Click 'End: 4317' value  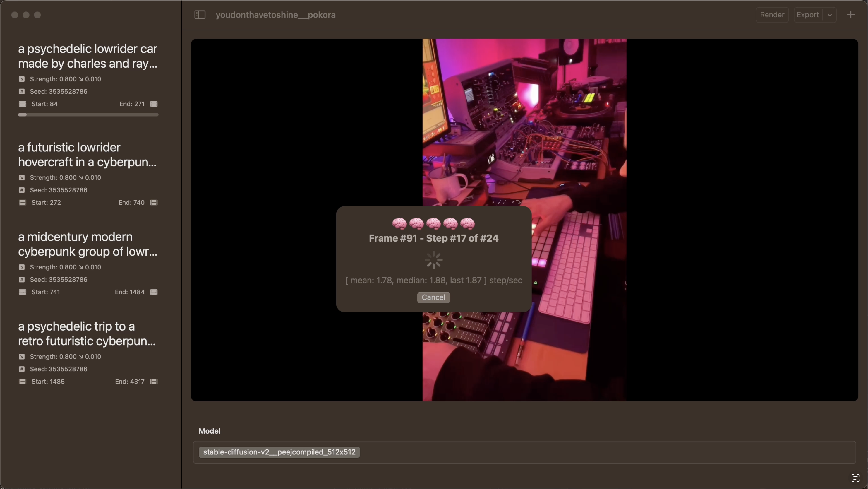coord(130,382)
